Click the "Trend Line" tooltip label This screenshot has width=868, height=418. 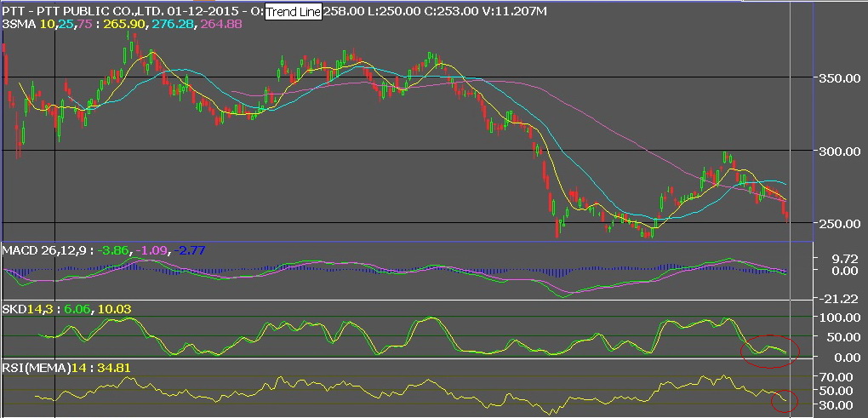[293, 12]
